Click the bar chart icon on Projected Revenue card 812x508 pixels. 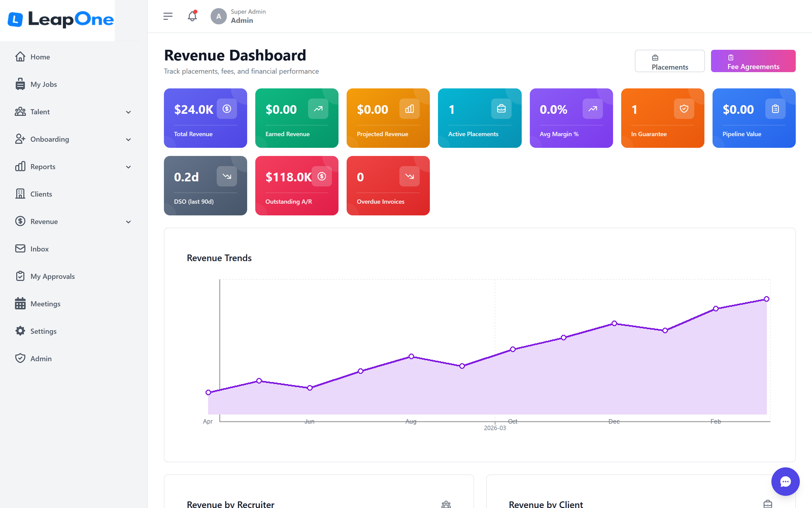coord(410,109)
